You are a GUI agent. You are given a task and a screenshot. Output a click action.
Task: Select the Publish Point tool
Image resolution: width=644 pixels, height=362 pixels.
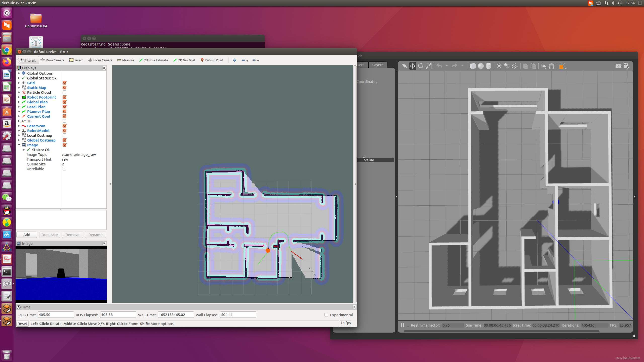coord(212,60)
